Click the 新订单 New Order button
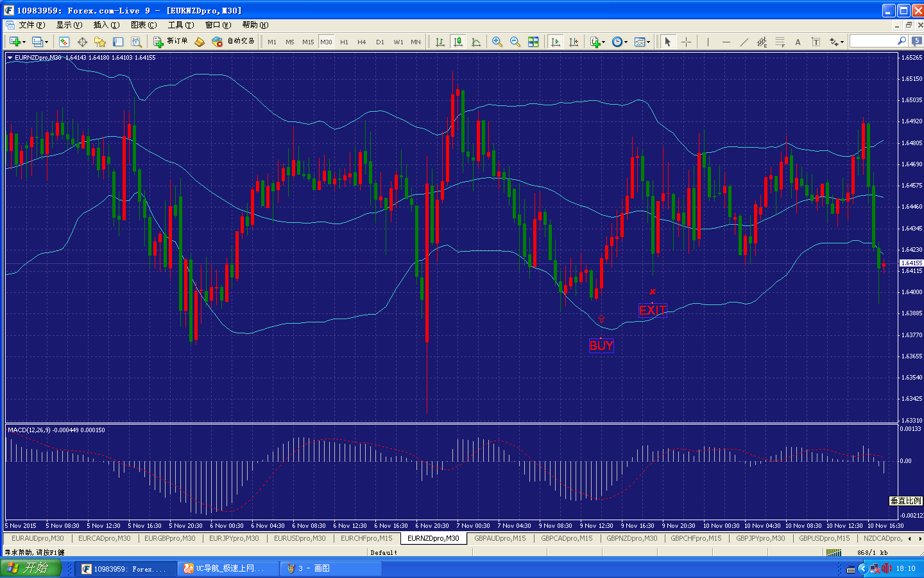Image resolution: width=924 pixels, height=578 pixels. [x=171, y=42]
